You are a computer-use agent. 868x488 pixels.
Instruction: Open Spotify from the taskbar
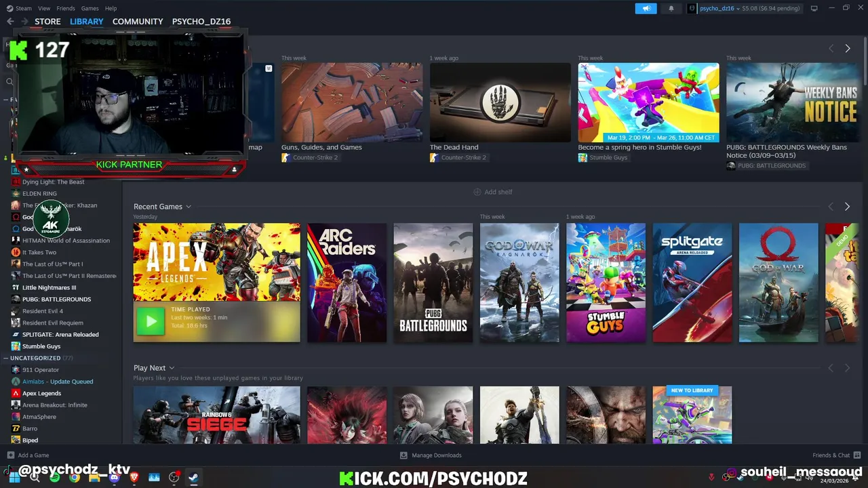(55, 477)
